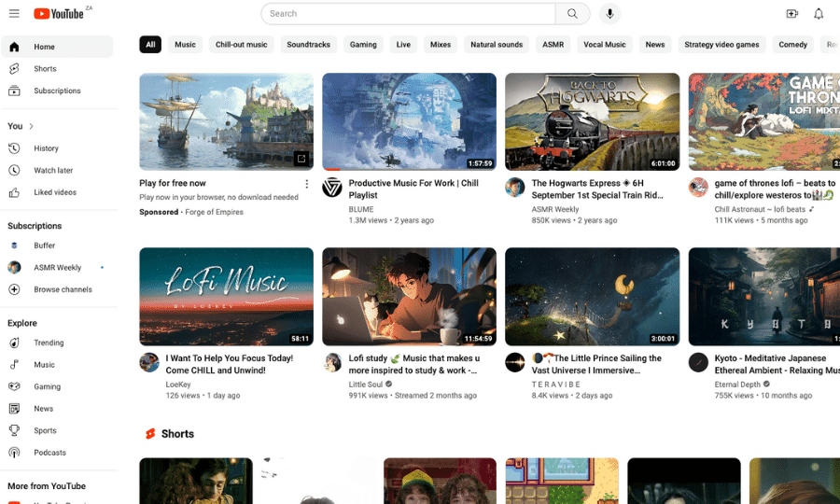
Task: Filter by Strategy video games chip
Action: (x=723, y=45)
